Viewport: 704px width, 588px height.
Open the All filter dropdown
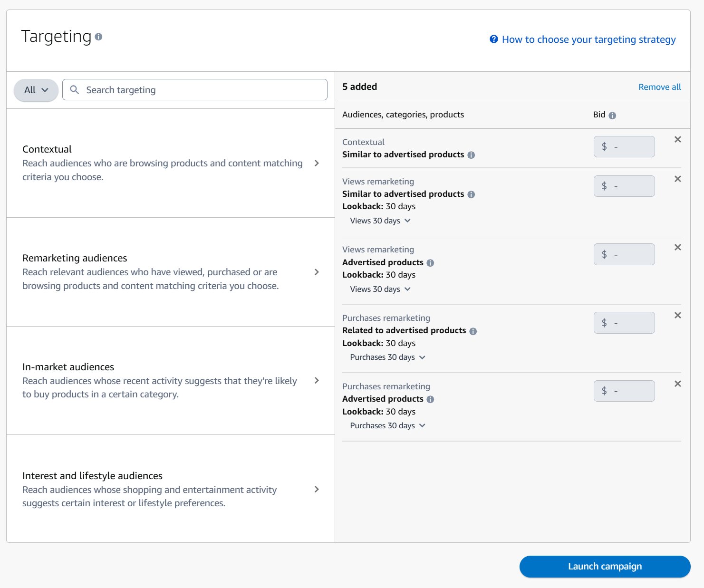(36, 89)
